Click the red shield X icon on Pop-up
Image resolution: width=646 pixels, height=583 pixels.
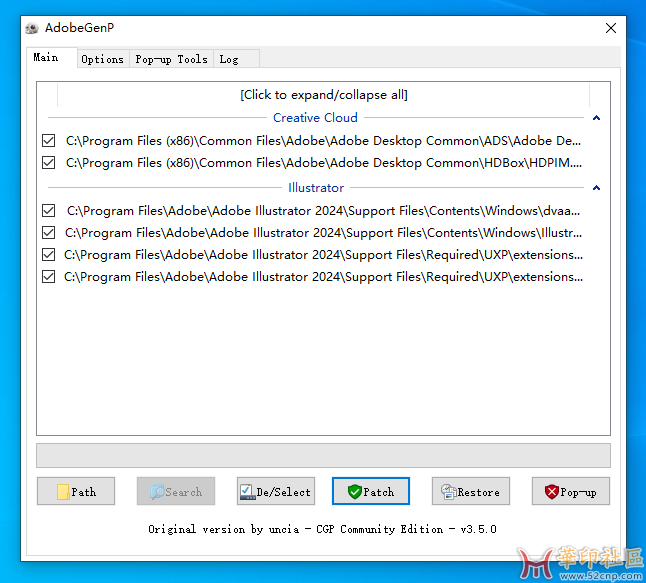551,492
